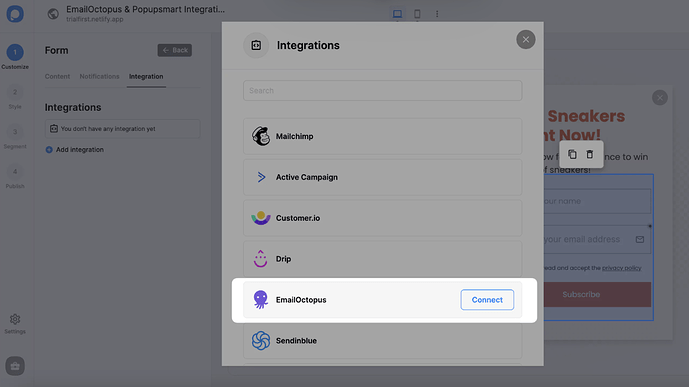Choose the Sendinblue swirl logo

pyautogui.click(x=261, y=340)
